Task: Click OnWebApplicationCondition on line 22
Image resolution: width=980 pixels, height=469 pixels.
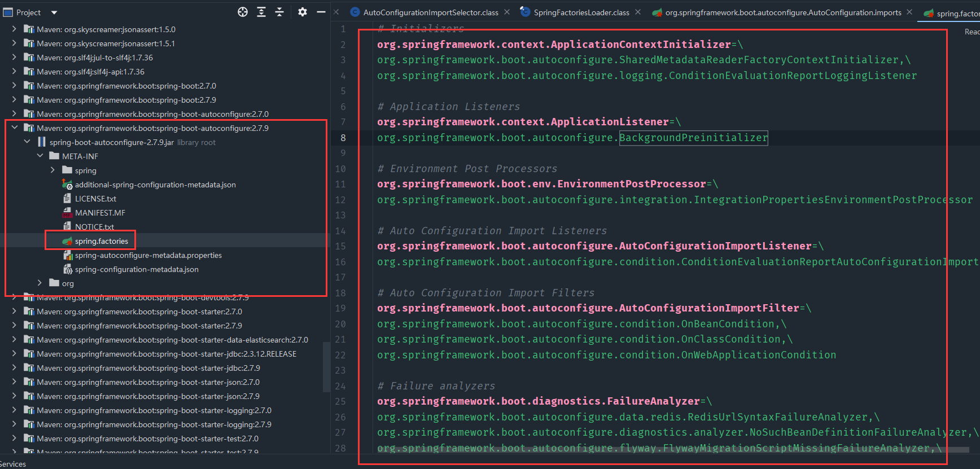Action: [x=759, y=355]
